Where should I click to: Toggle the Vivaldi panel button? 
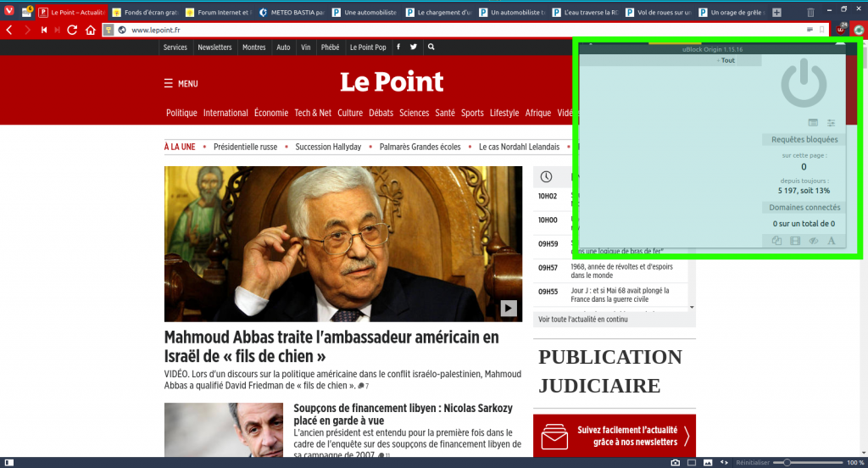[8, 462]
